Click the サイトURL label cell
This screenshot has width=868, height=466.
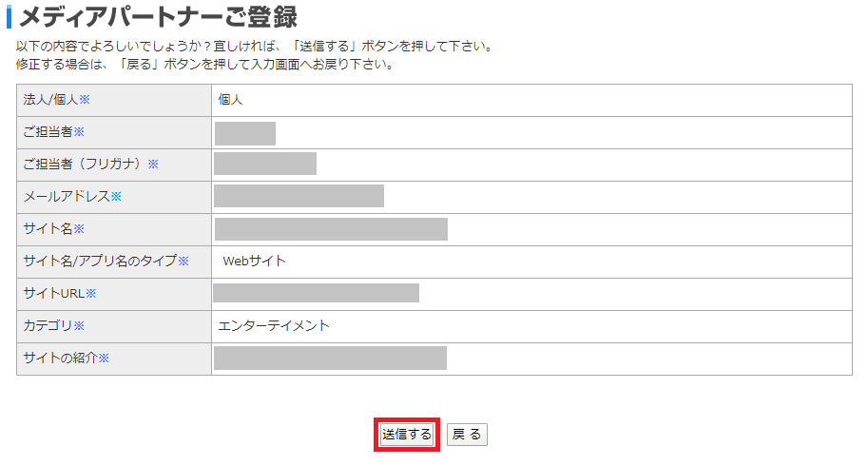point(114,294)
